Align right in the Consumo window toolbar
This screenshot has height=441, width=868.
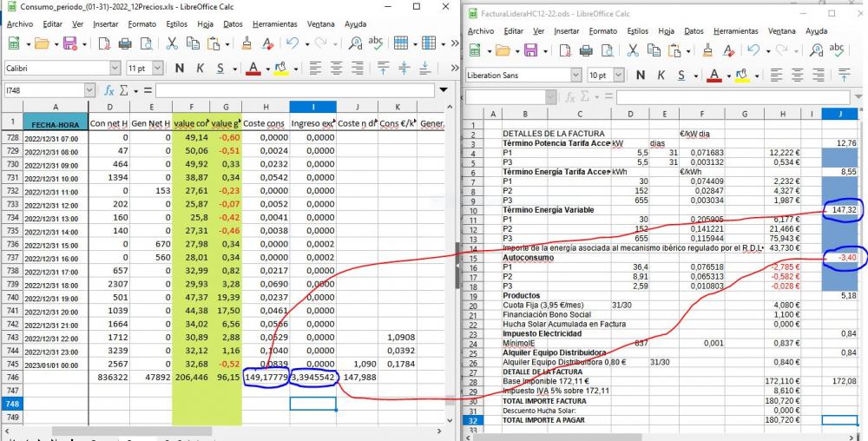point(357,68)
